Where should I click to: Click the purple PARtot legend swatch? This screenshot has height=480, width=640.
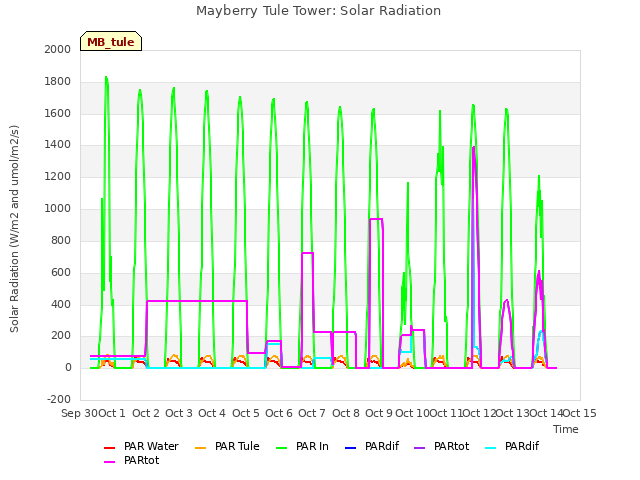point(420,448)
